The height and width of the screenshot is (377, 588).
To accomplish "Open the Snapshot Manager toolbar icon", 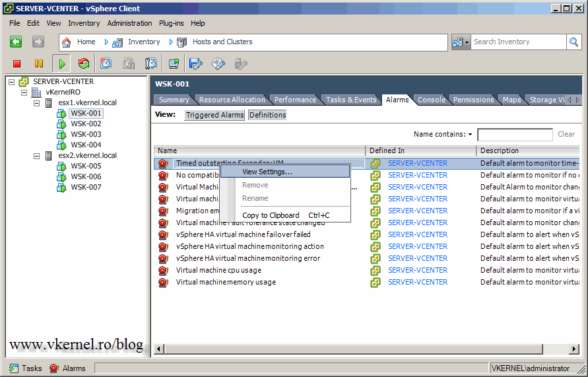I will pos(150,63).
